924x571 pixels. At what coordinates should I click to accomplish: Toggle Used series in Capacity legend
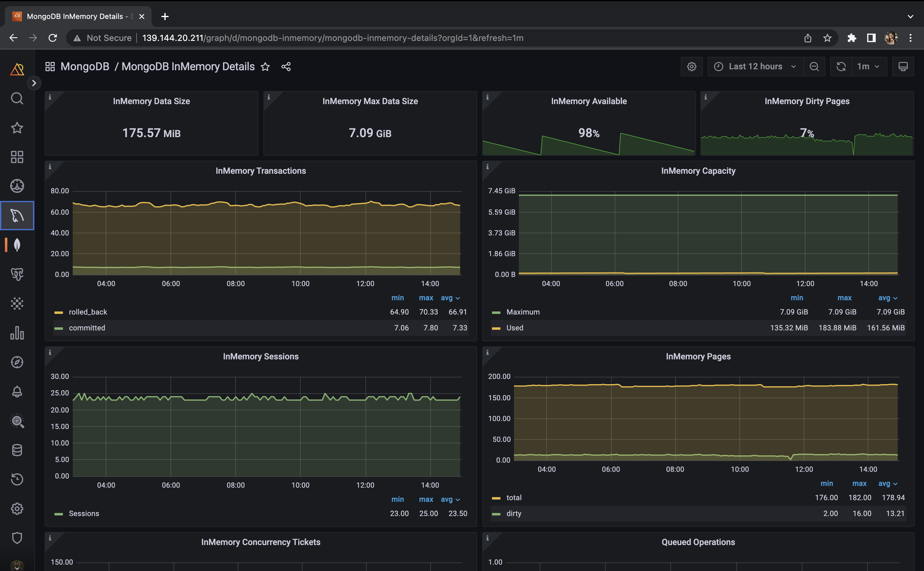click(x=515, y=328)
